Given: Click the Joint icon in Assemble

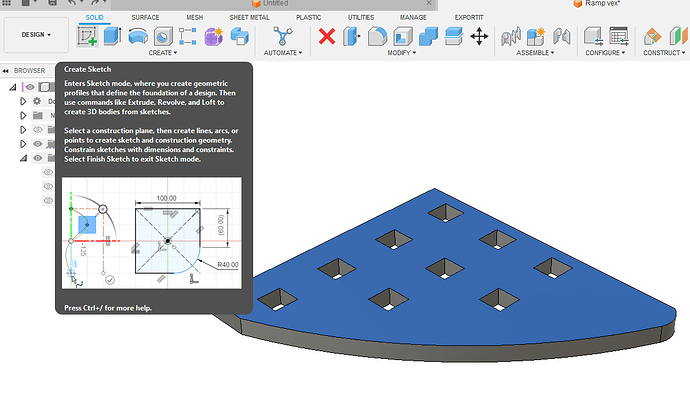Looking at the screenshot, I should pos(511,37).
